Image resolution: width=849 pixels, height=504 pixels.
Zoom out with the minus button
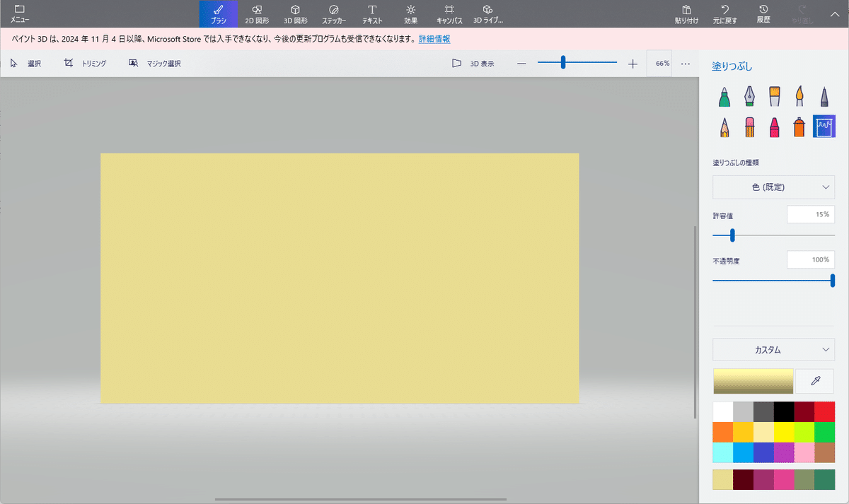point(521,64)
